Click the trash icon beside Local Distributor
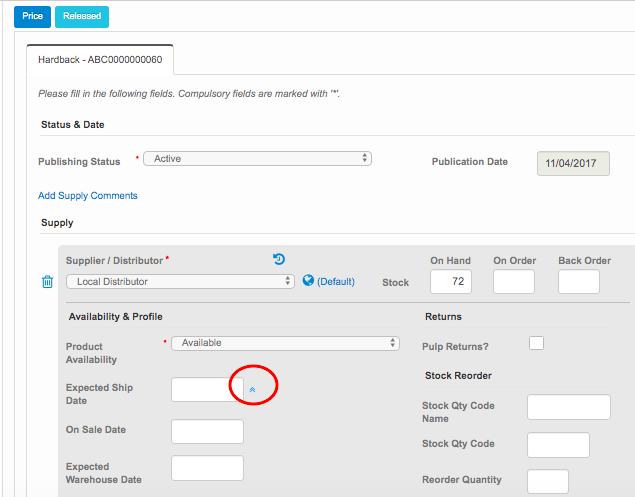Viewport: 635px width, 497px height. point(47,282)
